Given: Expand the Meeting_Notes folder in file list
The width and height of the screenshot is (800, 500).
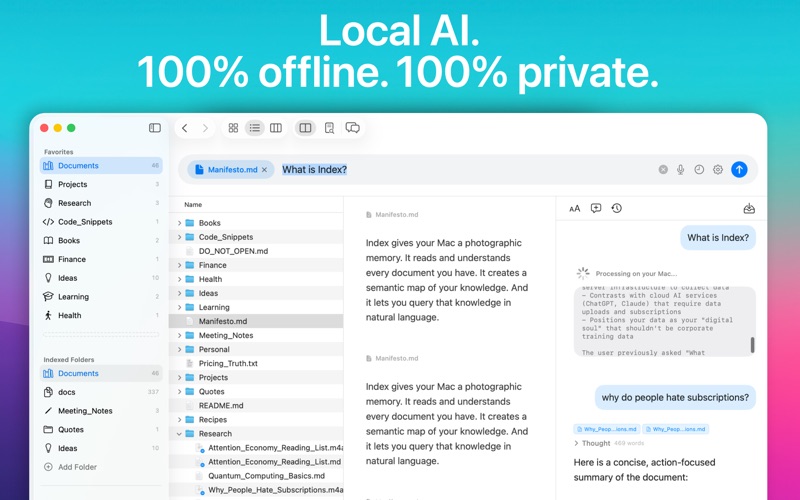Looking at the screenshot, I should tap(180, 335).
